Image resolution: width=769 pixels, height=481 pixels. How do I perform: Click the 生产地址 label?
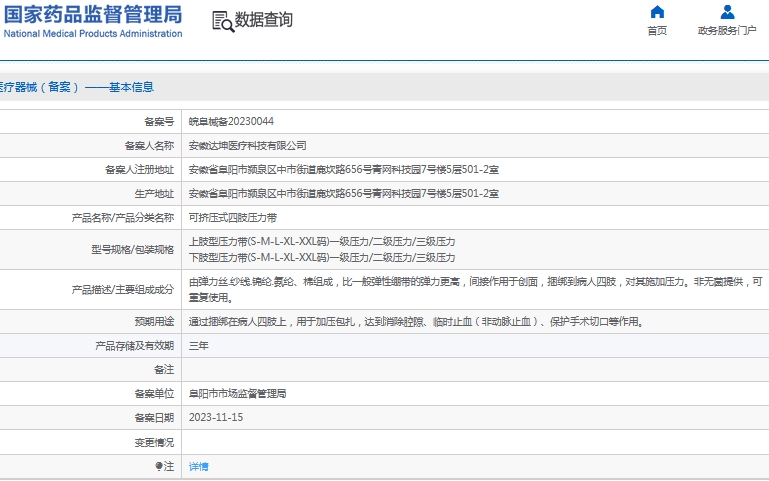[154, 194]
